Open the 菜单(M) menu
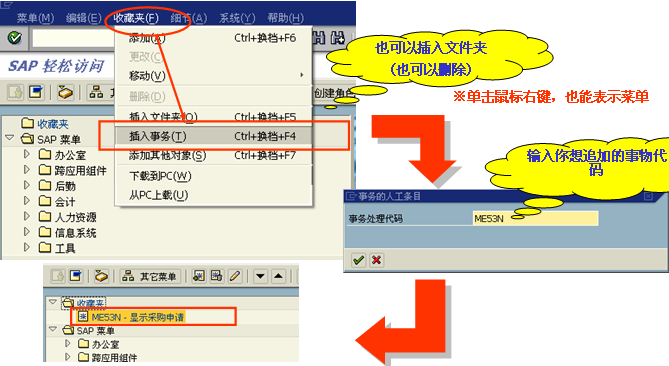Viewport: 669px width, 366px height. point(35,18)
